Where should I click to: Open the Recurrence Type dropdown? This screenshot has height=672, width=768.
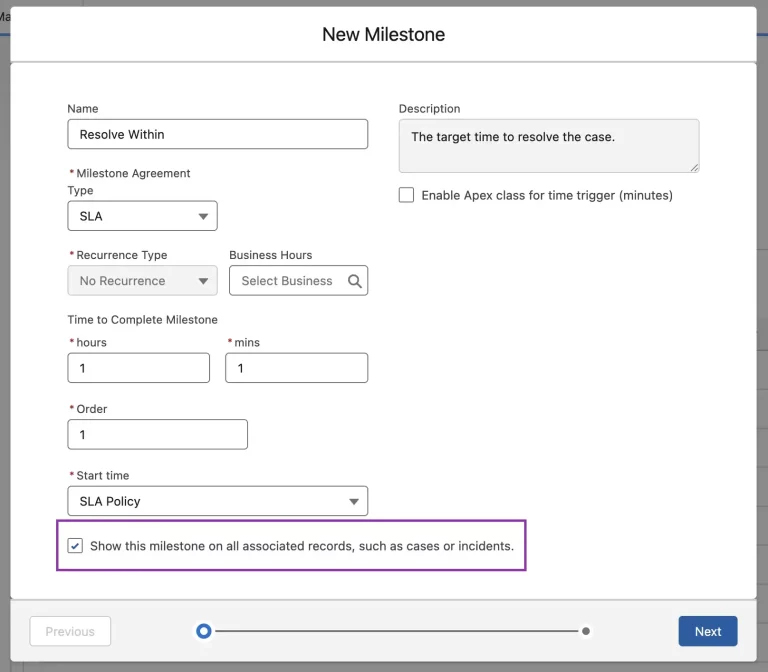(142, 281)
